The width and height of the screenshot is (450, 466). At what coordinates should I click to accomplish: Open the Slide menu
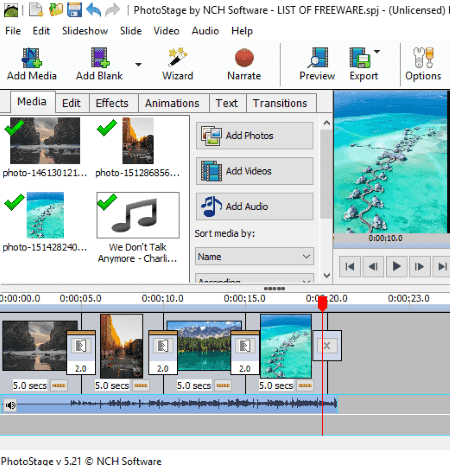pyautogui.click(x=131, y=31)
